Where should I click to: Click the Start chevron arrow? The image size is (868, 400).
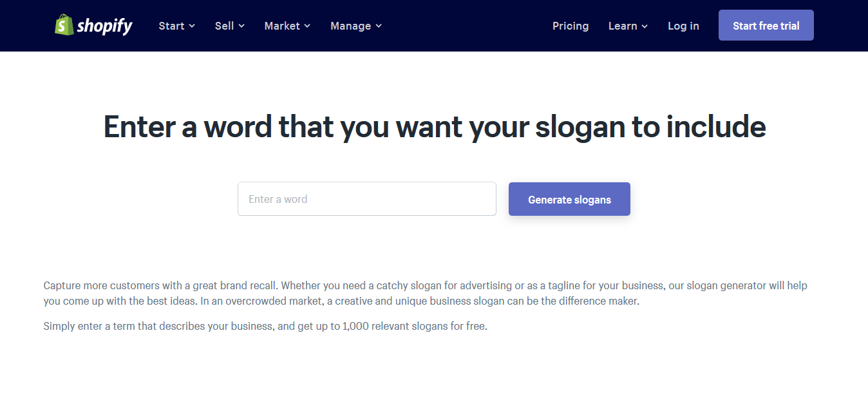(191, 26)
